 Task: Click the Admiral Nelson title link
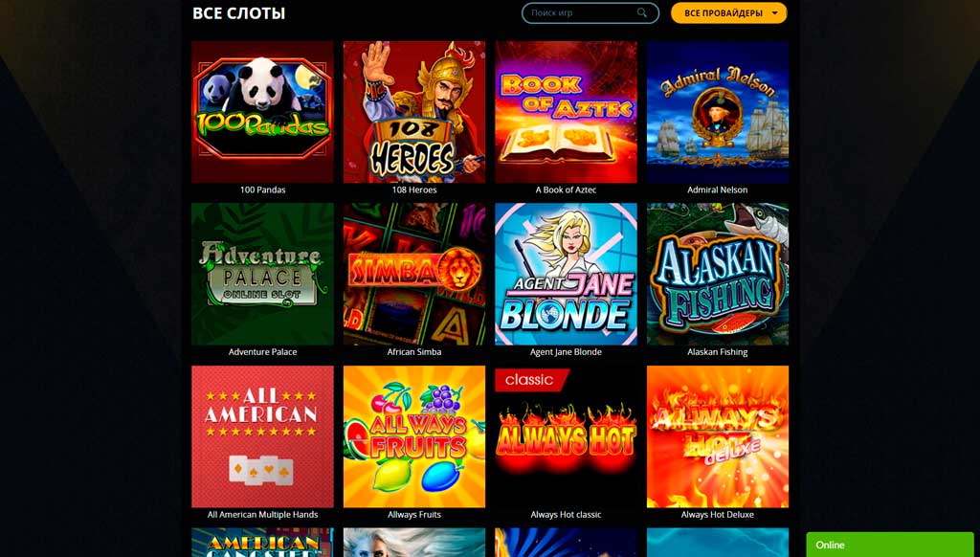click(718, 190)
